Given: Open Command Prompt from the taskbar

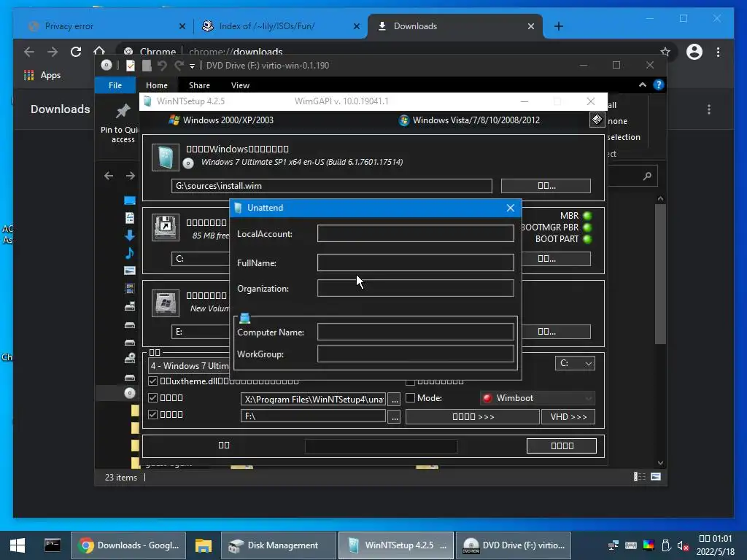Looking at the screenshot, I should [53, 545].
